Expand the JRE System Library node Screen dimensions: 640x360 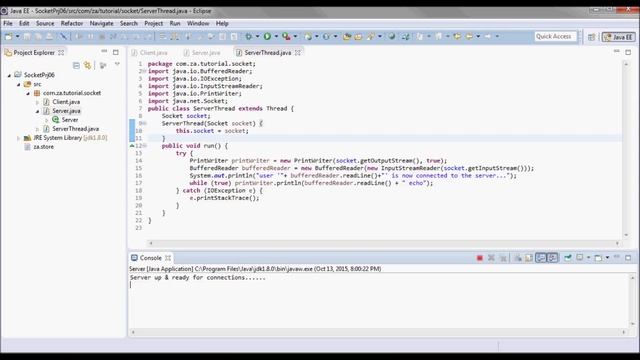click(18, 138)
